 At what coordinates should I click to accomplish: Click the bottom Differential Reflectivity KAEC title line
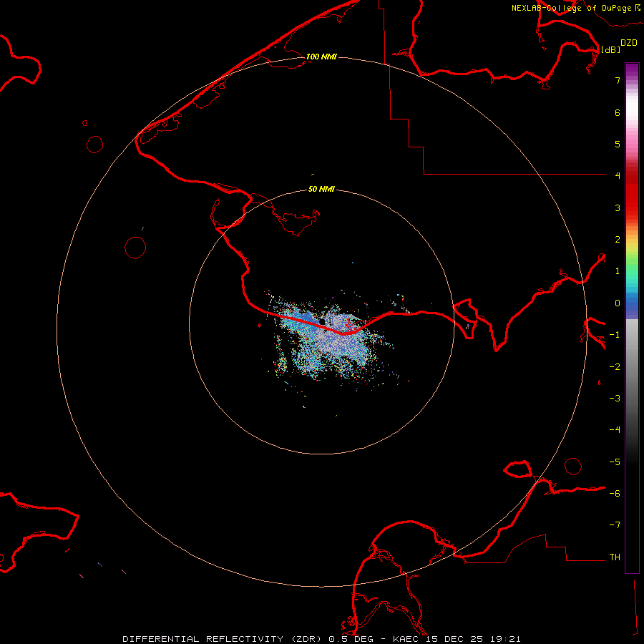[x=321, y=639]
